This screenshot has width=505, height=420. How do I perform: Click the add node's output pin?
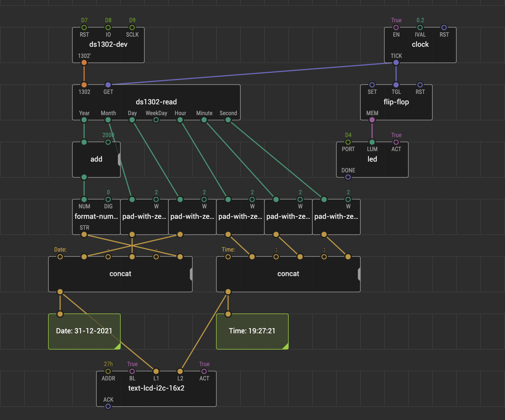pyautogui.click(x=84, y=177)
